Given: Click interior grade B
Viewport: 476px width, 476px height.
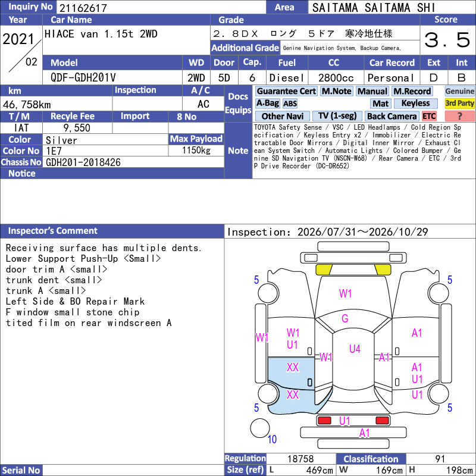Looking at the screenshot, I should (462, 78).
